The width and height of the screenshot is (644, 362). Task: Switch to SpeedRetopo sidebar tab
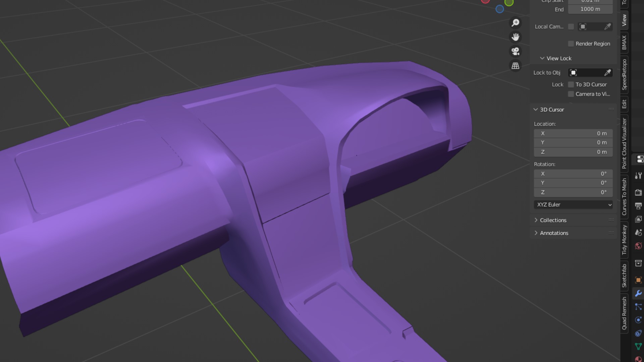624,74
